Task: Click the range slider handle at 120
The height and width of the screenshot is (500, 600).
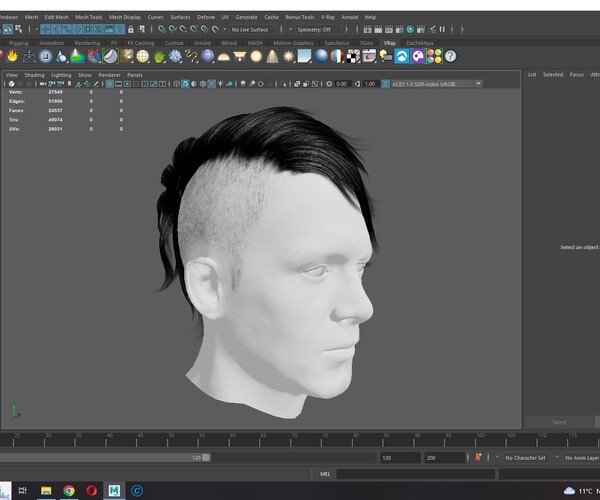Action: 206,458
